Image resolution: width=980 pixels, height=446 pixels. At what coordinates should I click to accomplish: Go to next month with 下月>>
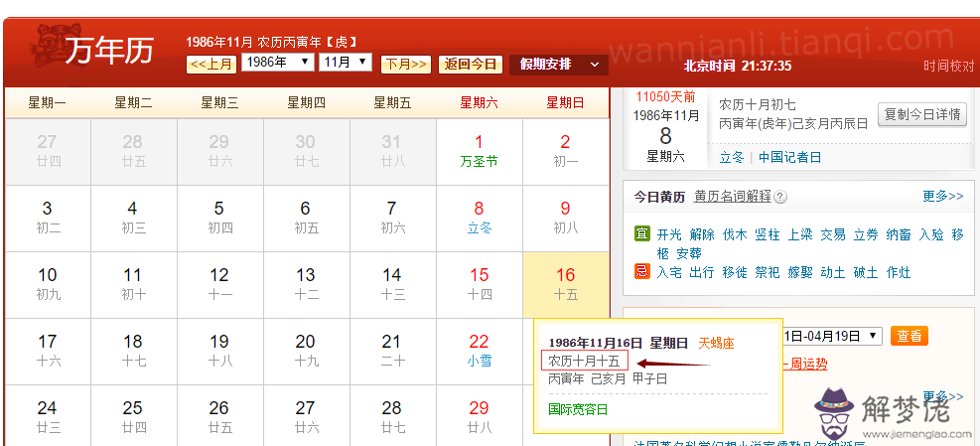tap(405, 65)
